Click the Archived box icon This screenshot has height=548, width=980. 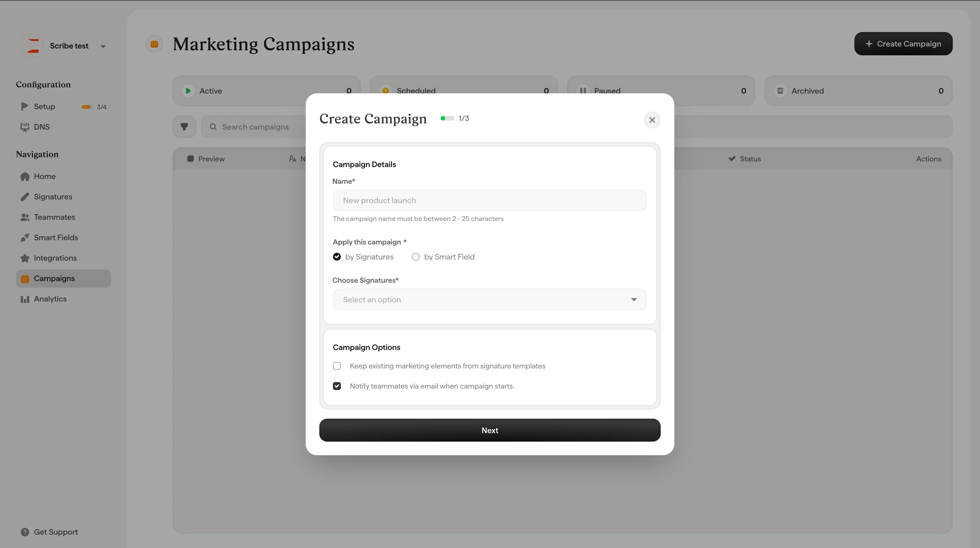(x=780, y=90)
